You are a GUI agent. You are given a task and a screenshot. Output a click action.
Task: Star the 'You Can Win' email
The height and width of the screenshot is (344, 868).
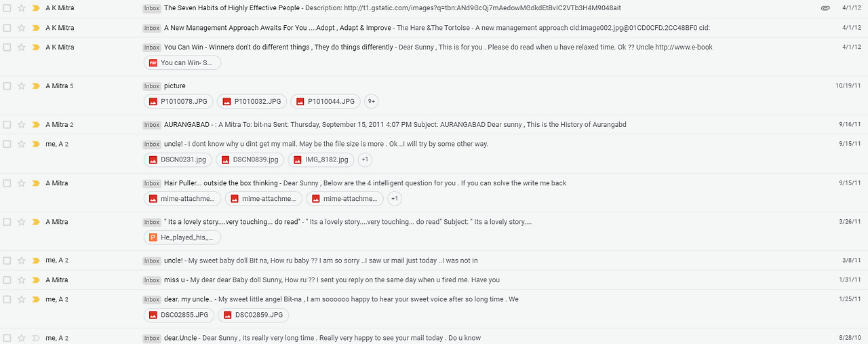point(21,47)
